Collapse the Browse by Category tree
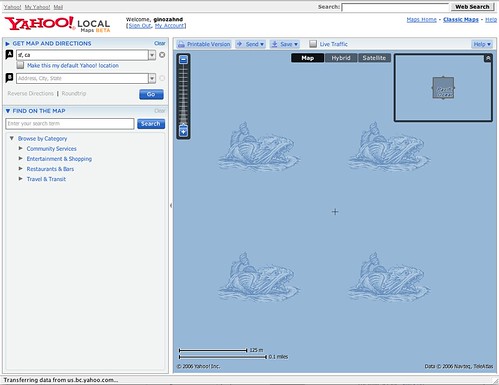 (12, 138)
